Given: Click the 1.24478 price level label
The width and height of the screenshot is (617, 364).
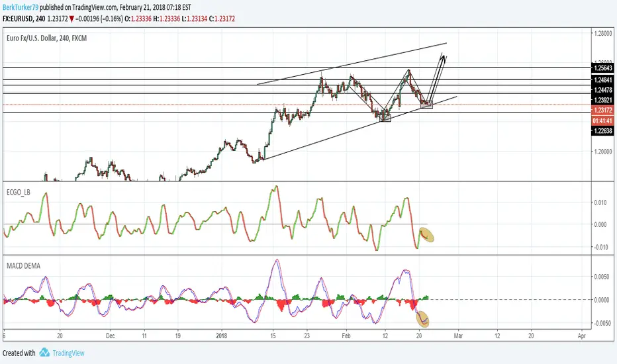Looking at the screenshot, I should (x=602, y=90).
